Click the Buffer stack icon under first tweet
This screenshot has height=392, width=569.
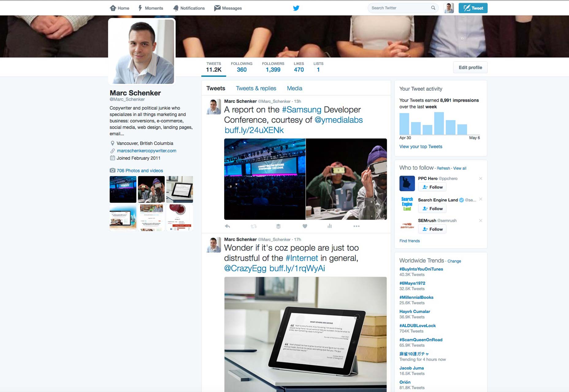pos(278,226)
